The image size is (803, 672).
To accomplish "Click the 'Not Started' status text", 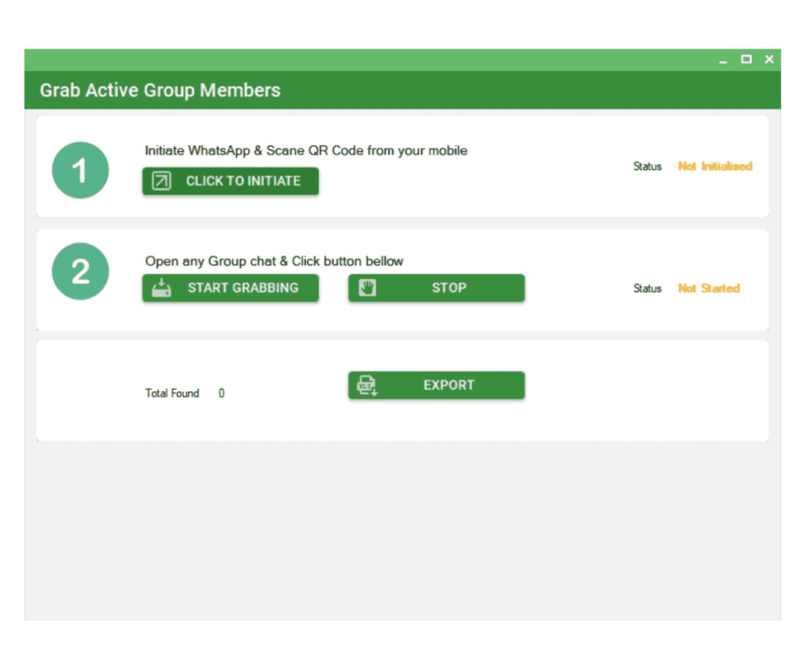I will 708,289.
